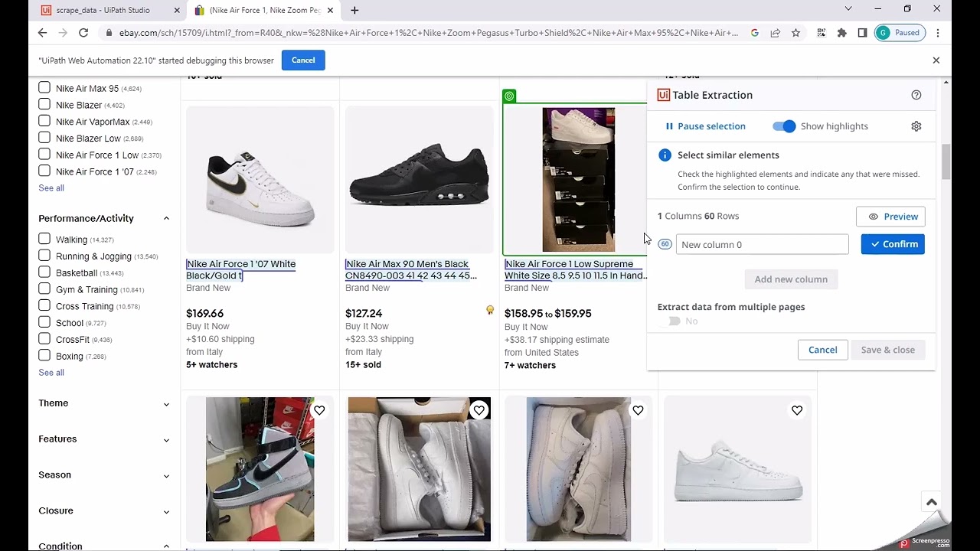Expand the Closure filter section
Screen dimensions: 980x551
point(166,512)
